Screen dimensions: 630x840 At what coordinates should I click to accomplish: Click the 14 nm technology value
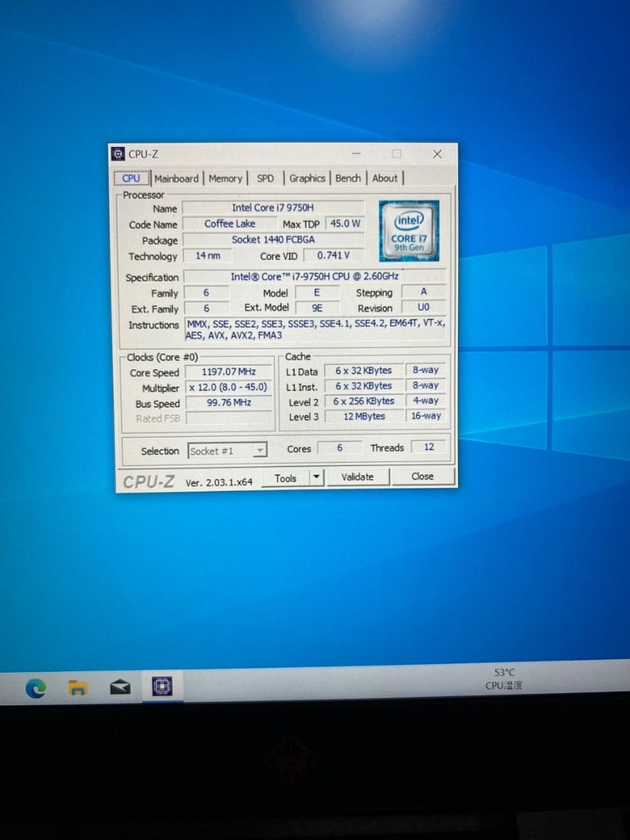coord(208,256)
